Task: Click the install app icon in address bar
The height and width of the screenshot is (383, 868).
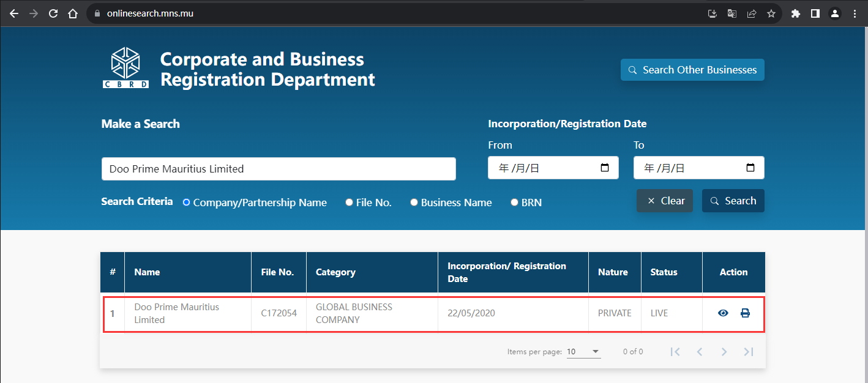Action: coord(713,13)
